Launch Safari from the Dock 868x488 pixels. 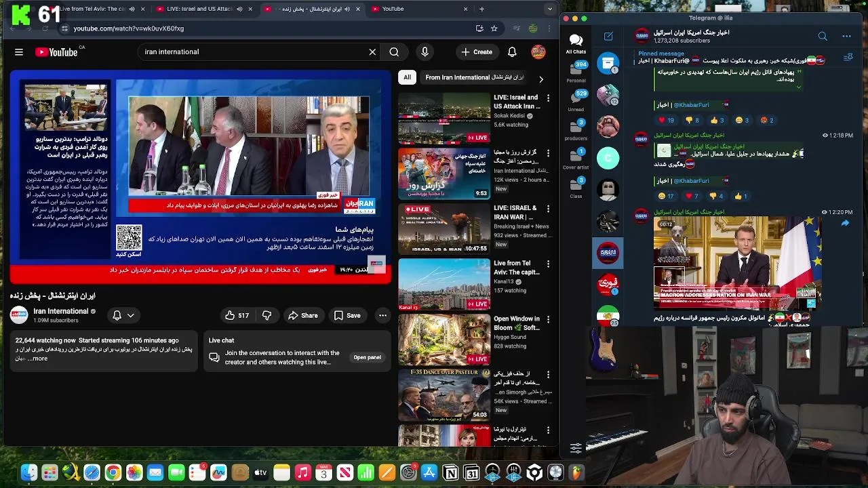click(x=92, y=472)
